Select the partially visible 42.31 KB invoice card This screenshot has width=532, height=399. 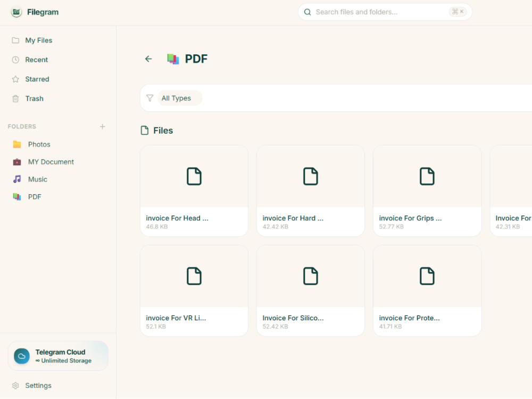click(511, 190)
